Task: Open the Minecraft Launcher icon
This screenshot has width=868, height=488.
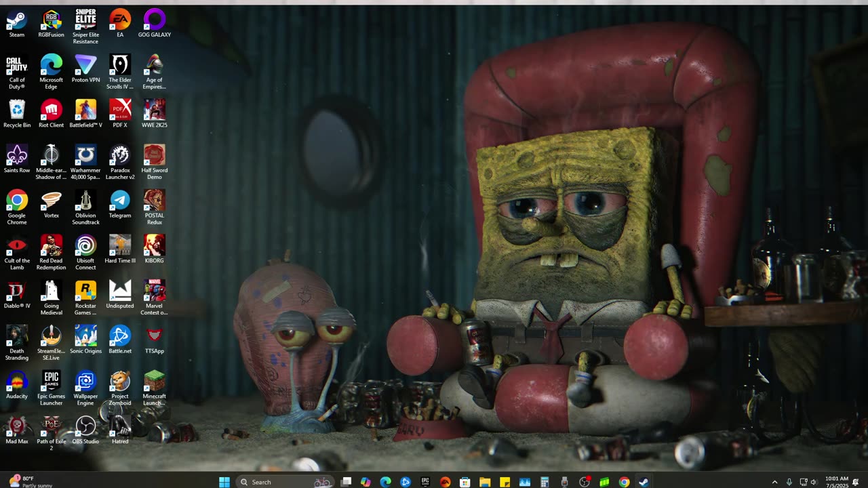Action: pyautogui.click(x=155, y=389)
